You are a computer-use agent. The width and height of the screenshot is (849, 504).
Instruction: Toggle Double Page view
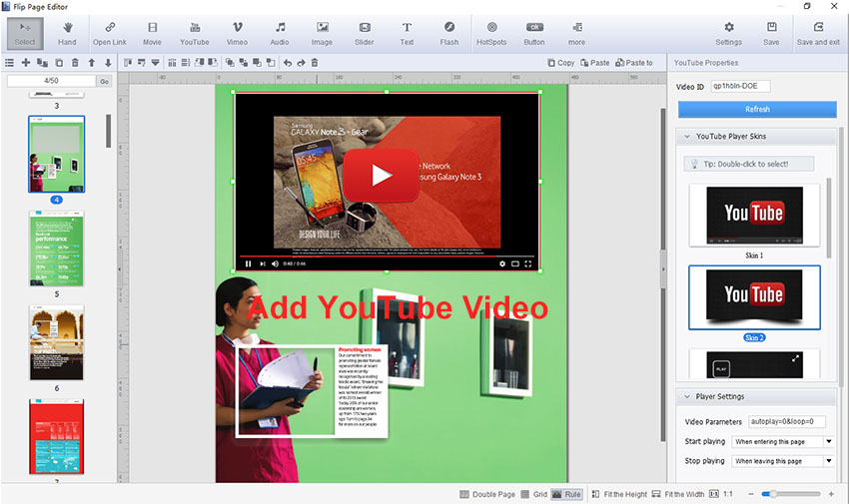[x=486, y=494]
